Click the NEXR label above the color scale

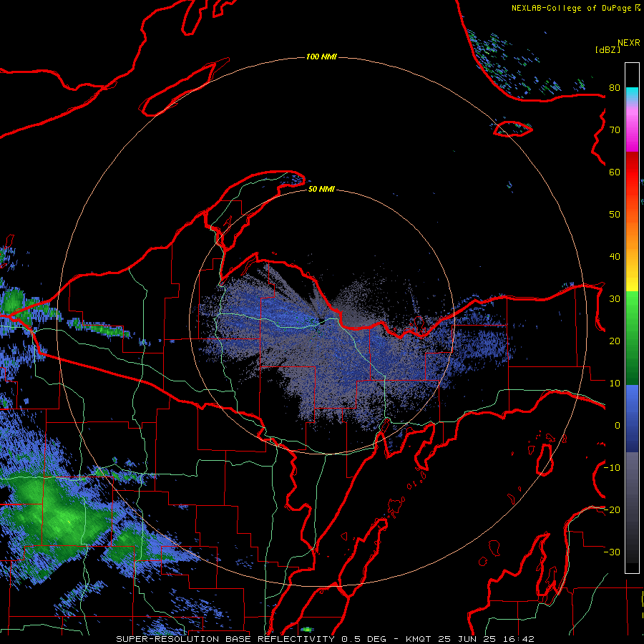tap(629, 42)
